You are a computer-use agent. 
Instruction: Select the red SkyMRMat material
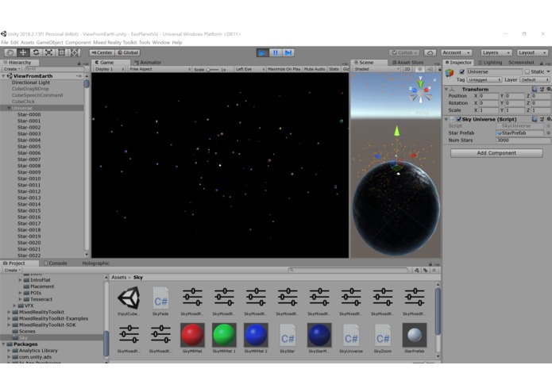[x=192, y=338]
